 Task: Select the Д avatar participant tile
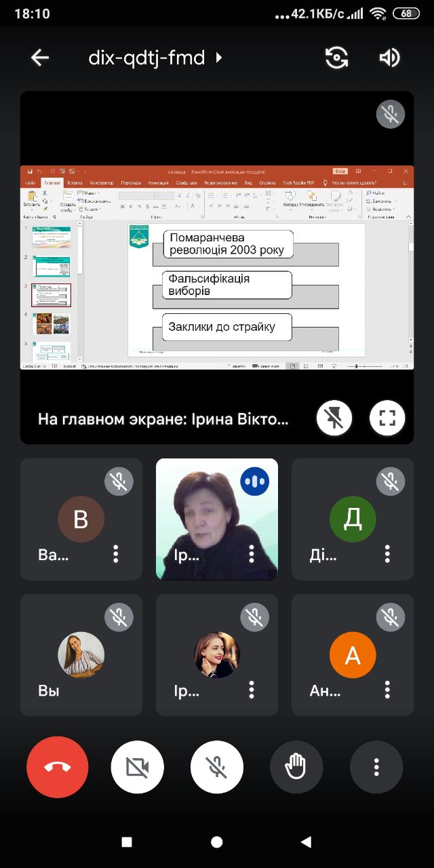[x=353, y=519]
